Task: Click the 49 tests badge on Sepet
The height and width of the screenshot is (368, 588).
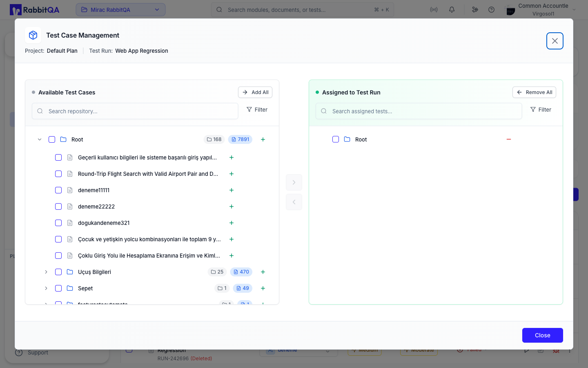Action: (x=243, y=288)
